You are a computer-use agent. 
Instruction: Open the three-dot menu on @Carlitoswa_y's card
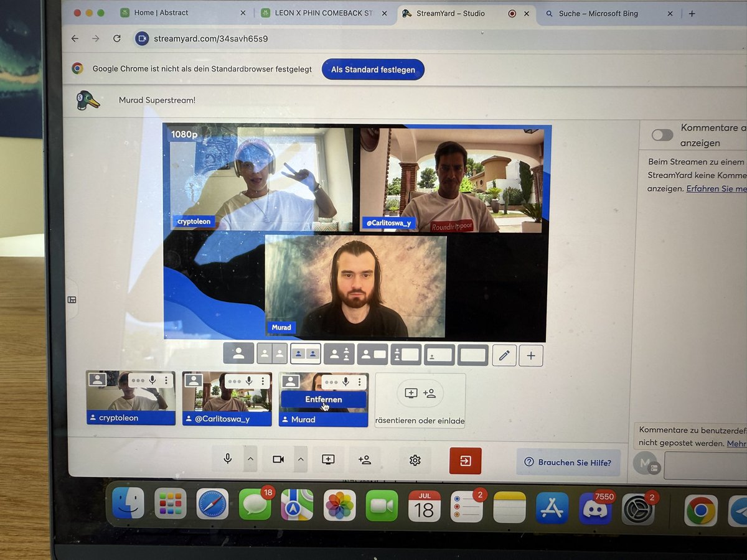click(x=263, y=380)
